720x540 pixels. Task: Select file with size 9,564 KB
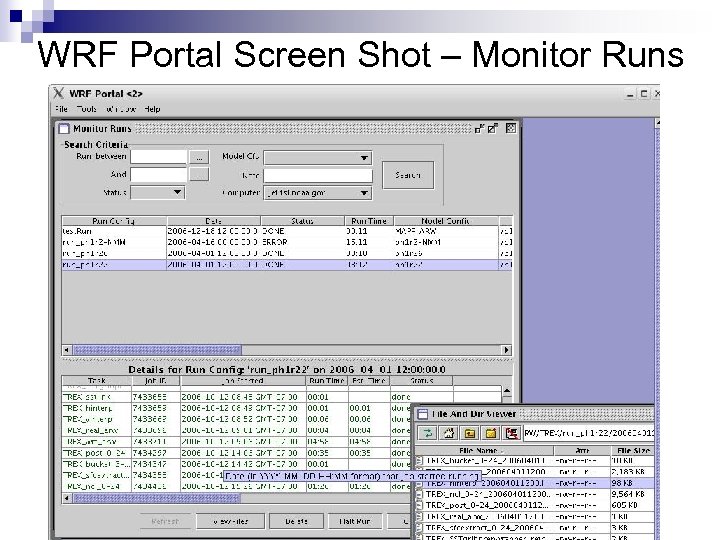(534, 495)
